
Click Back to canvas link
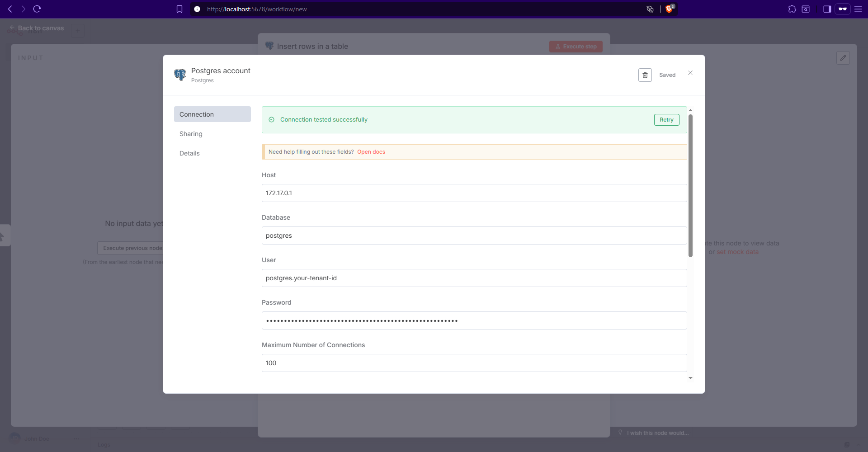[x=37, y=28]
